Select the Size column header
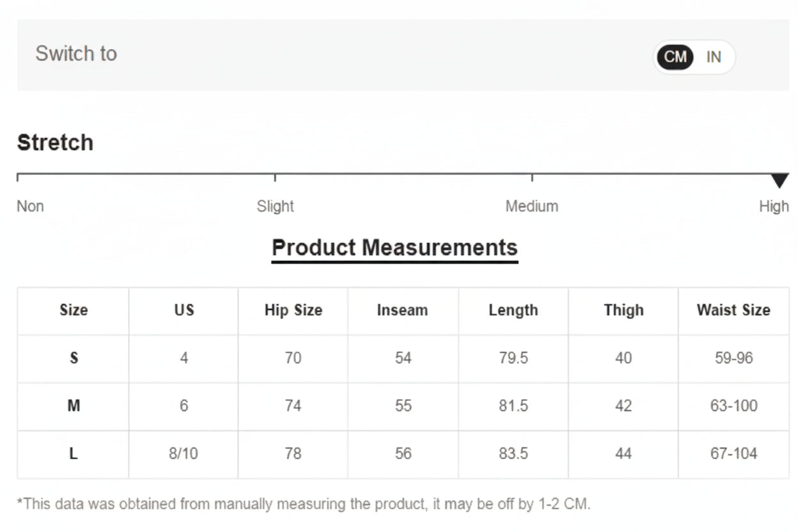 (x=72, y=311)
